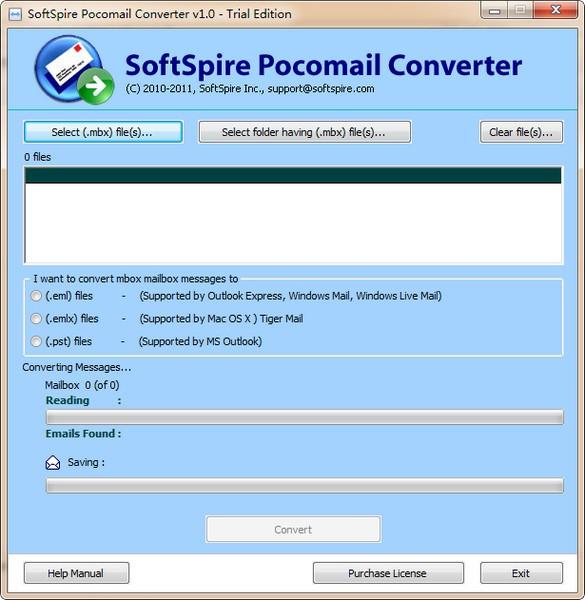Screen dimensions: 585x600
Task: Exit the application via Exit button
Action: 521,573
